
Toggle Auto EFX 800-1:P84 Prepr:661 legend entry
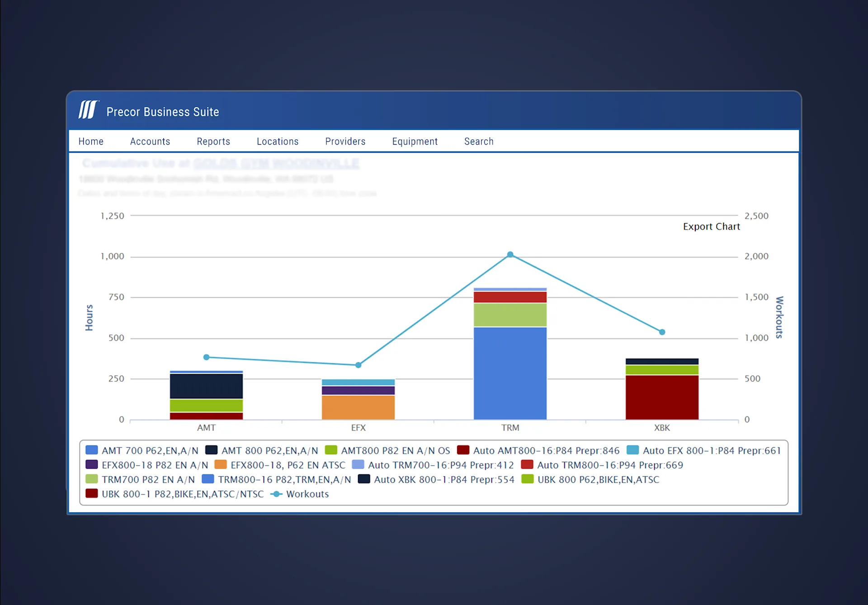coord(703,450)
